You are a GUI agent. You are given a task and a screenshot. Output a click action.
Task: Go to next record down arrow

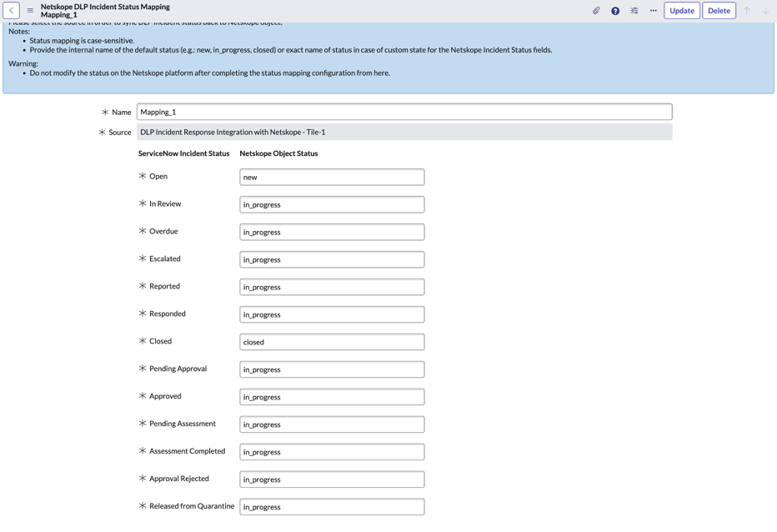click(x=765, y=10)
